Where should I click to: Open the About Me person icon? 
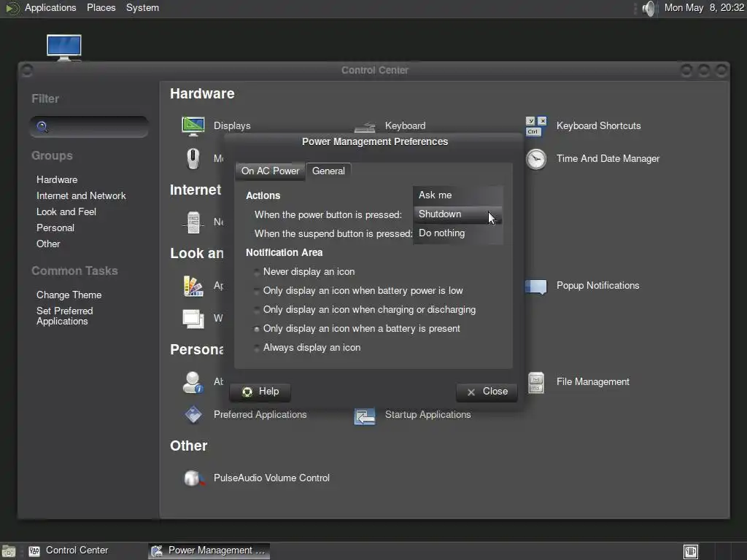(193, 382)
